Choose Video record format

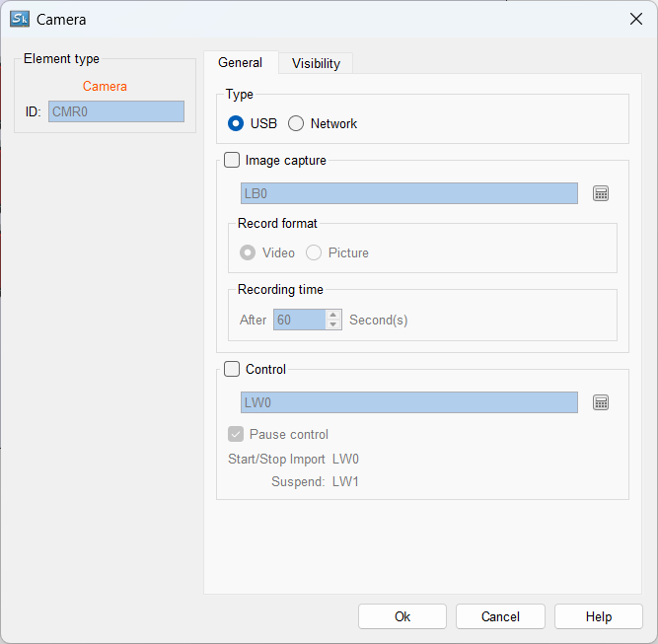(248, 252)
